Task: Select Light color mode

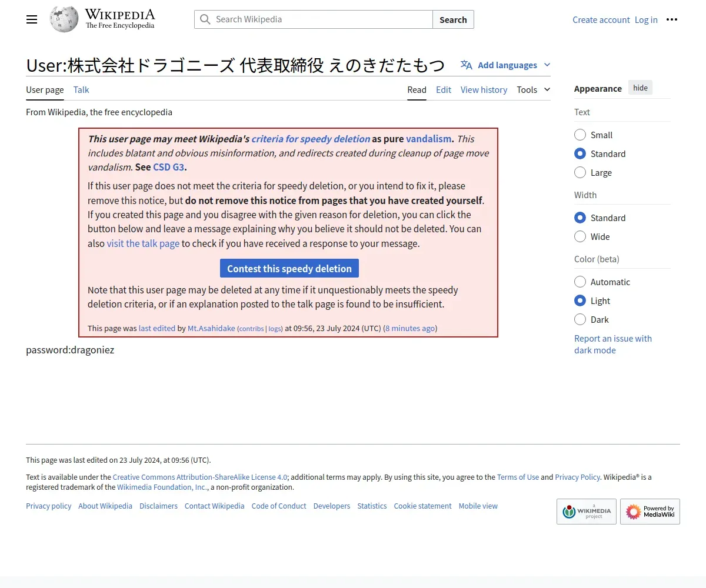Action: pyautogui.click(x=580, y=300)
